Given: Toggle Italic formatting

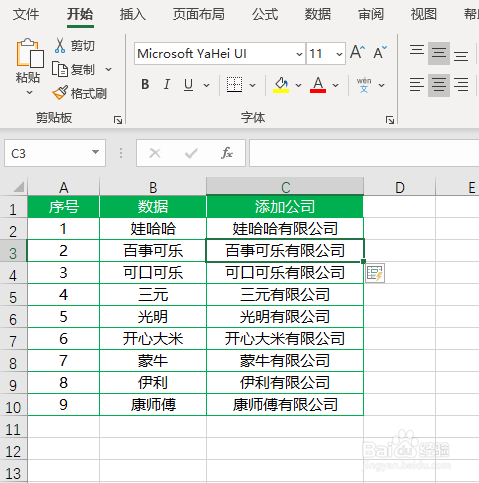Looking at the screenshot, I should click(x=167, y=85).
